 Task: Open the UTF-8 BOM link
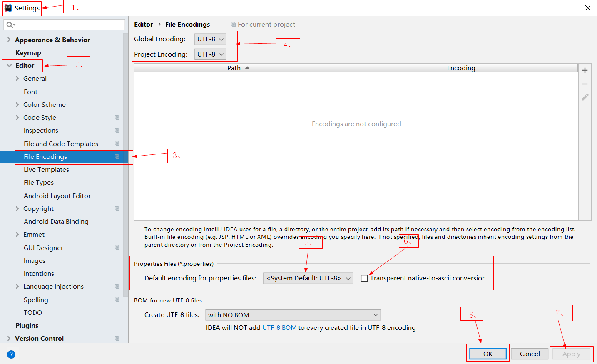(279, 328)
